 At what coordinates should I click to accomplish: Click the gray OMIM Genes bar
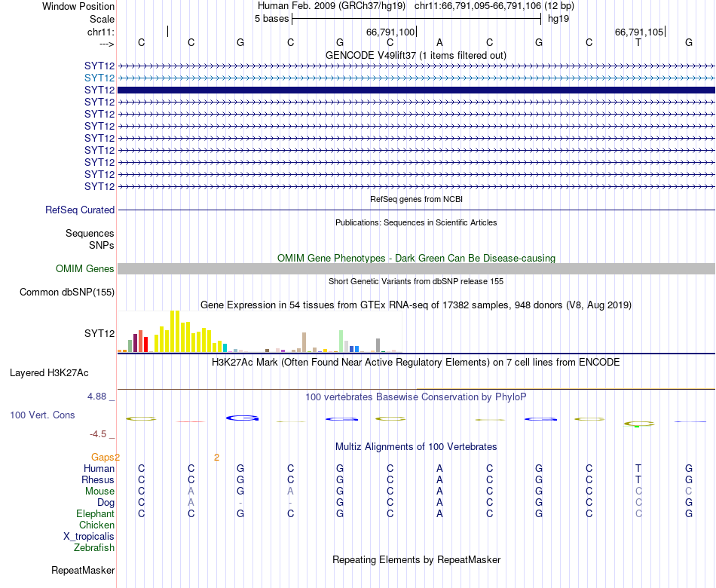pos(416,268)
